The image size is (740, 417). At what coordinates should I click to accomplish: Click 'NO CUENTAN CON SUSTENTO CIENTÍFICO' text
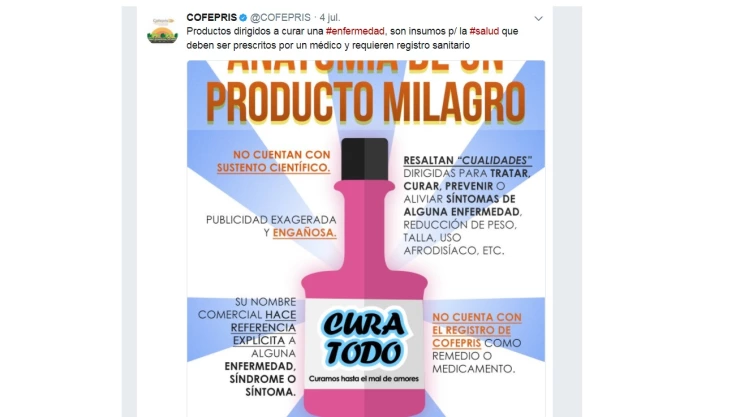pyautogui.click(x=273, y=161)
